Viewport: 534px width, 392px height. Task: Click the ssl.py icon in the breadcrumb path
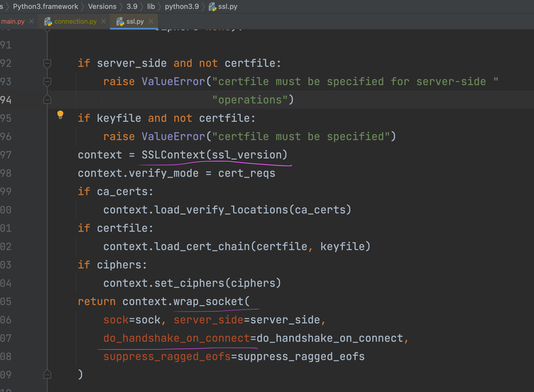(x=212, y=7)
